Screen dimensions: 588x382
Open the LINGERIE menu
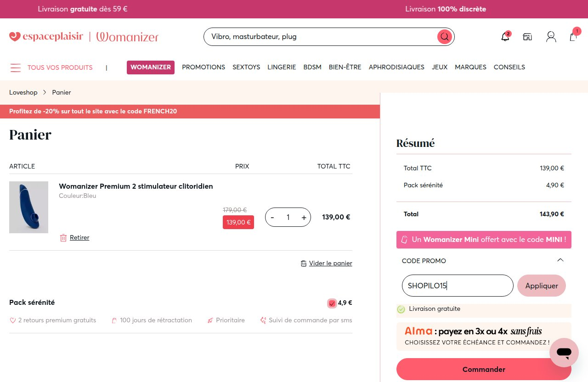point(282,67)
